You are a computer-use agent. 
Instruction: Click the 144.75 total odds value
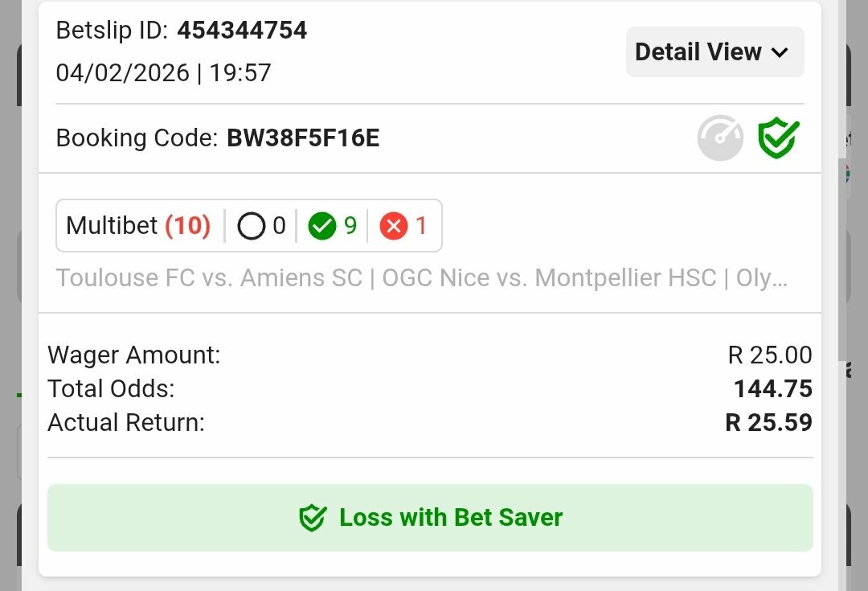pyautogui.click(x=772, y=389)
